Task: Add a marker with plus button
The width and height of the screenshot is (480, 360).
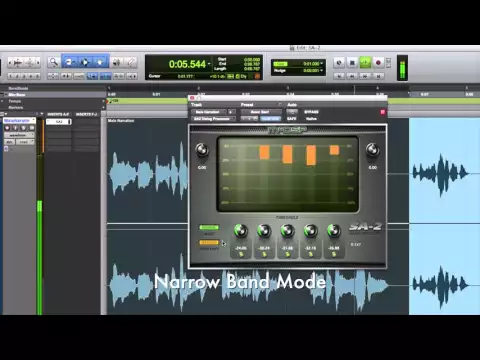Action: pyautogui.click(x=104, y=107)
